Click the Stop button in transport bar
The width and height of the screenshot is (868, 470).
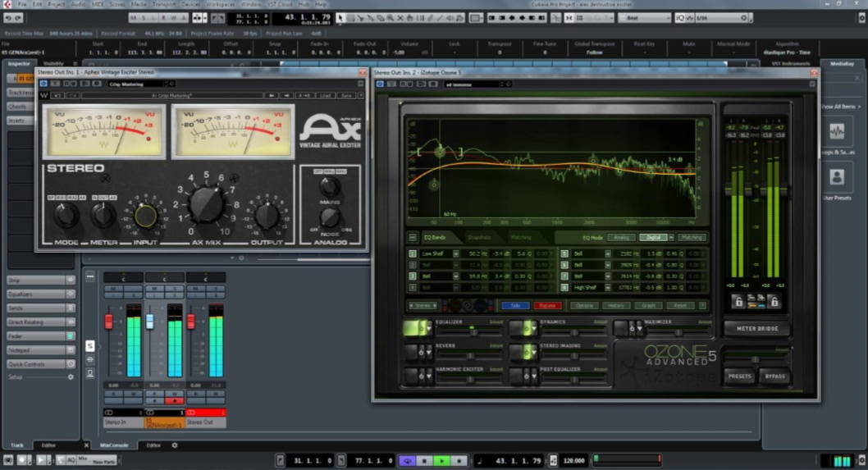tap(425, 460)
